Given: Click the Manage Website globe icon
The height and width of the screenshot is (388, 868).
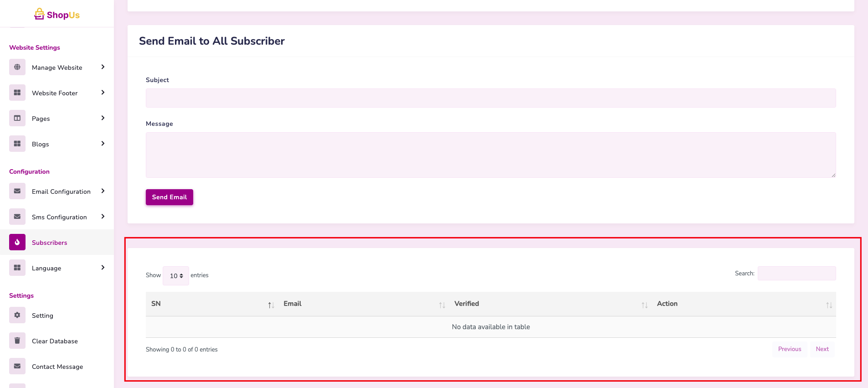Looking at the screenshot, I should [17, 67].
